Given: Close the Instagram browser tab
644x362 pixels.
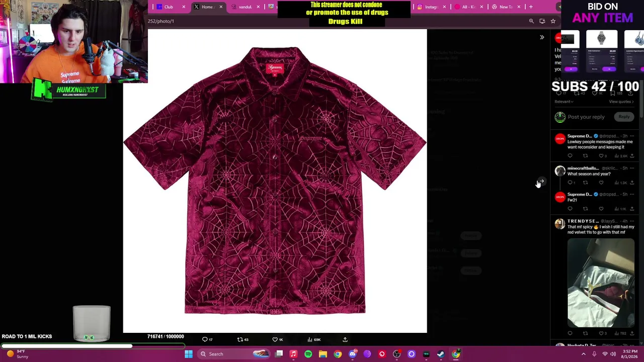Looking at the screenshot, I should point(444,7).
